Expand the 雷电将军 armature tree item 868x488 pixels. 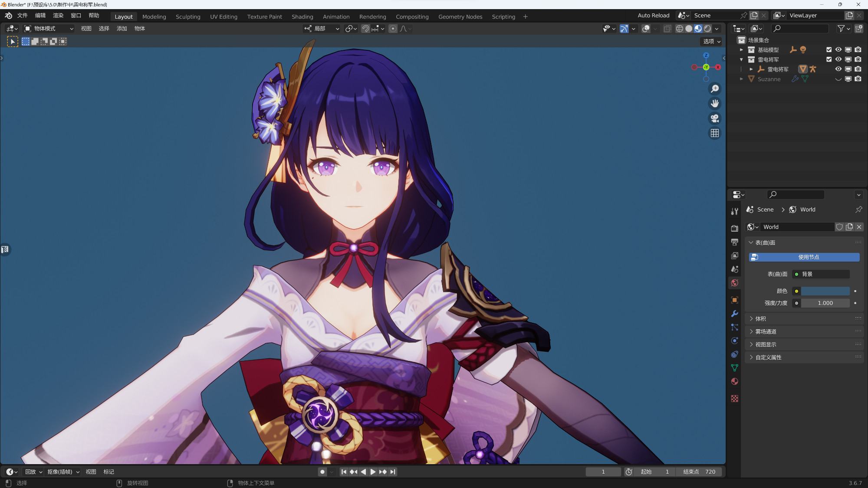751,69
